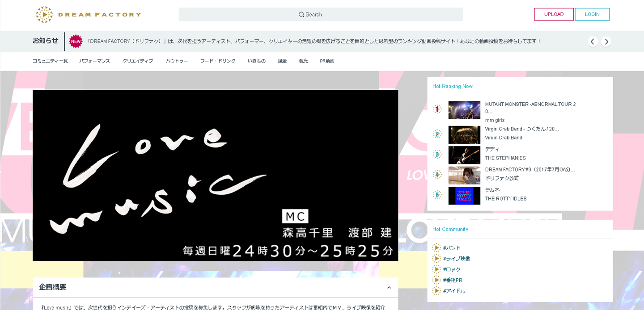
Task: Open #ライブ映像 community link
Action: (457, 259)
